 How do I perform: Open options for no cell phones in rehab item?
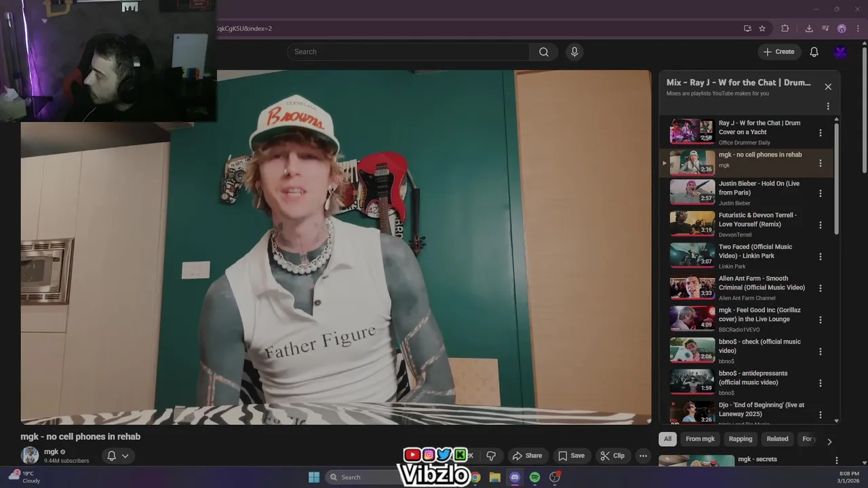[x=821, y=163]
